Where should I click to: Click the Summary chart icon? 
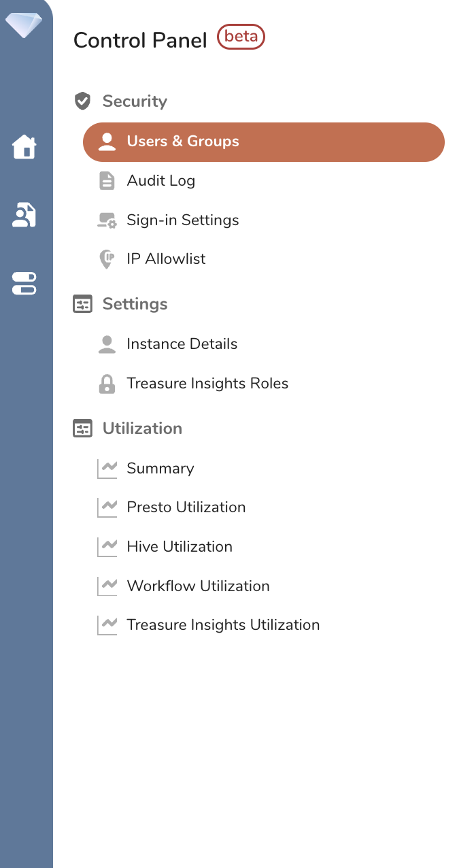pyautogui.click(x=107, y=469)
